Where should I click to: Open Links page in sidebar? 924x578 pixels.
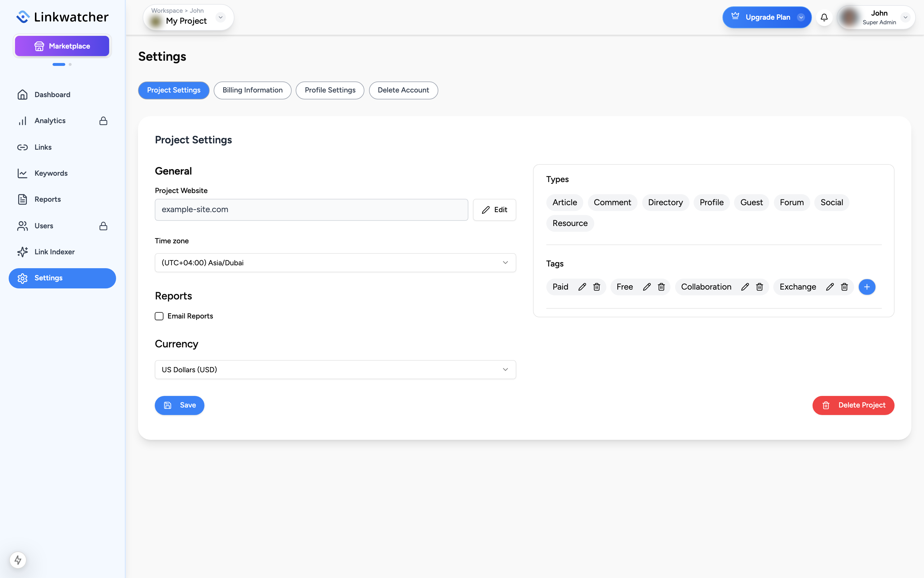pyautogui.click(x=62, y=147)
